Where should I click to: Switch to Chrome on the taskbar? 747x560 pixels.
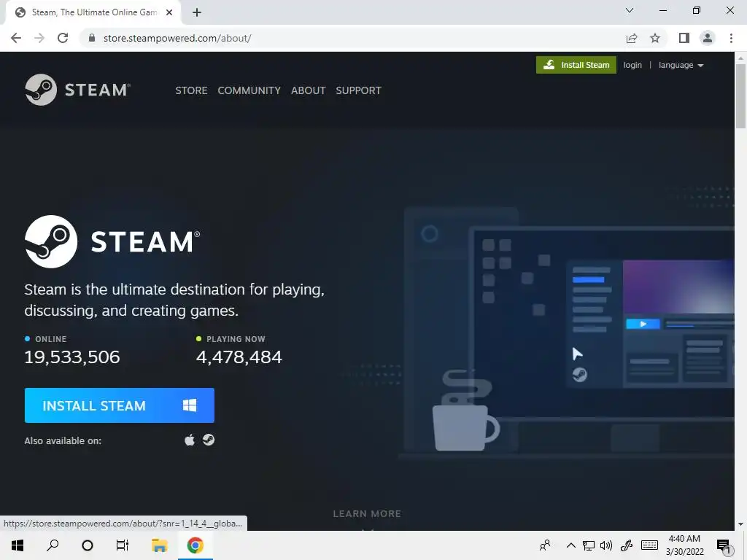click(195, 545)
